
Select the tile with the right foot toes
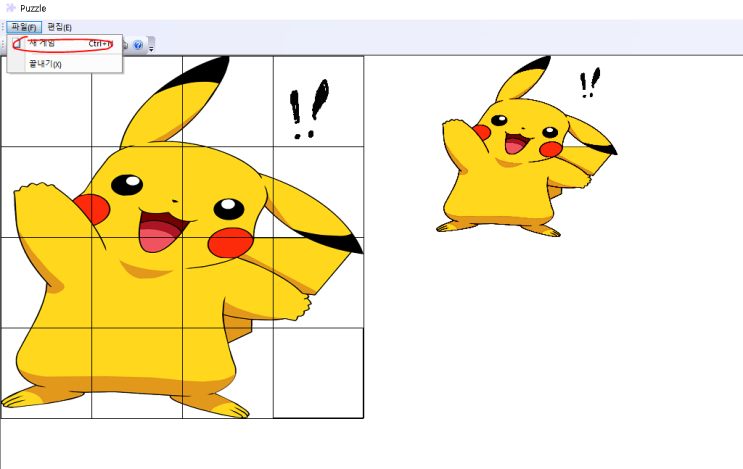[228, 373]
